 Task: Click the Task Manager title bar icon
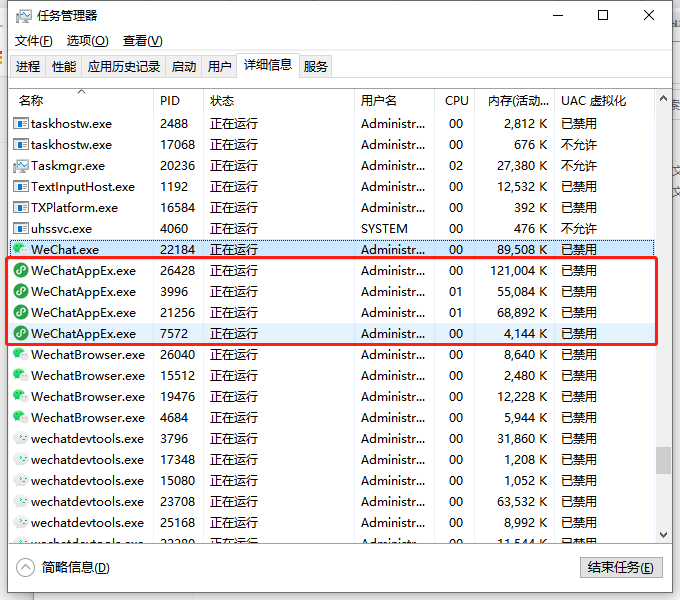23,16
